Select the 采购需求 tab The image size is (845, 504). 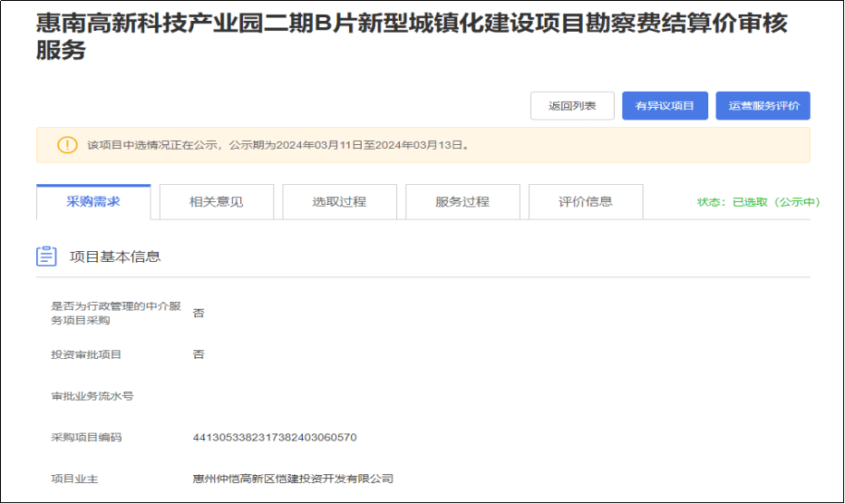coord(93,202)
